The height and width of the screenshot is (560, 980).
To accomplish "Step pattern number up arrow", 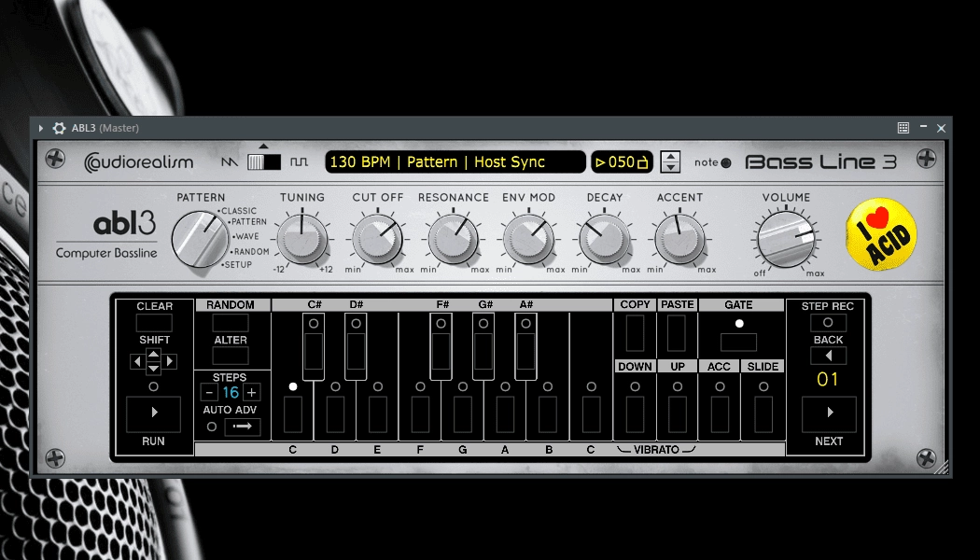I will [x=670, y=156].
